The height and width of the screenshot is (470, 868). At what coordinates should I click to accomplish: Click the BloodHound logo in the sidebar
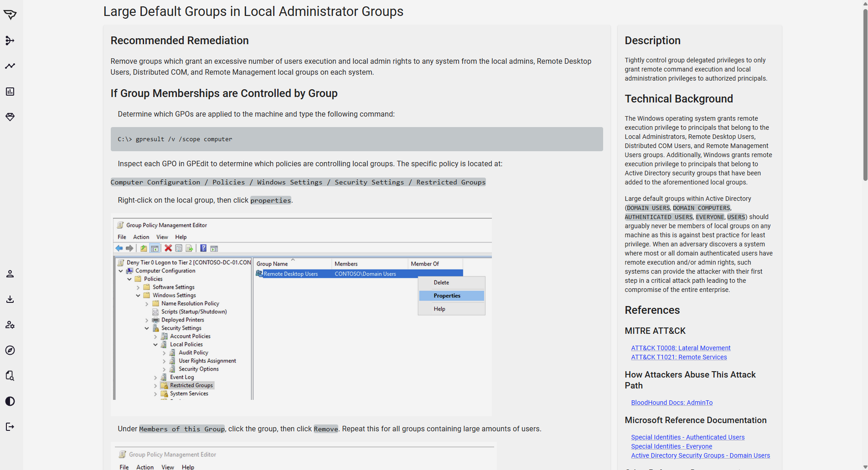[x=10, y=15]
